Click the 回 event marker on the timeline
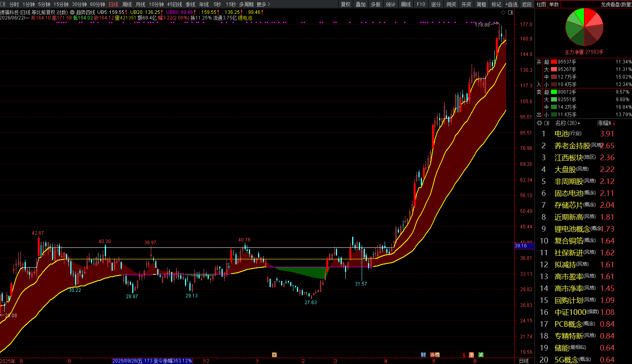Screen dimensions: 632x364 coord(274,355)
